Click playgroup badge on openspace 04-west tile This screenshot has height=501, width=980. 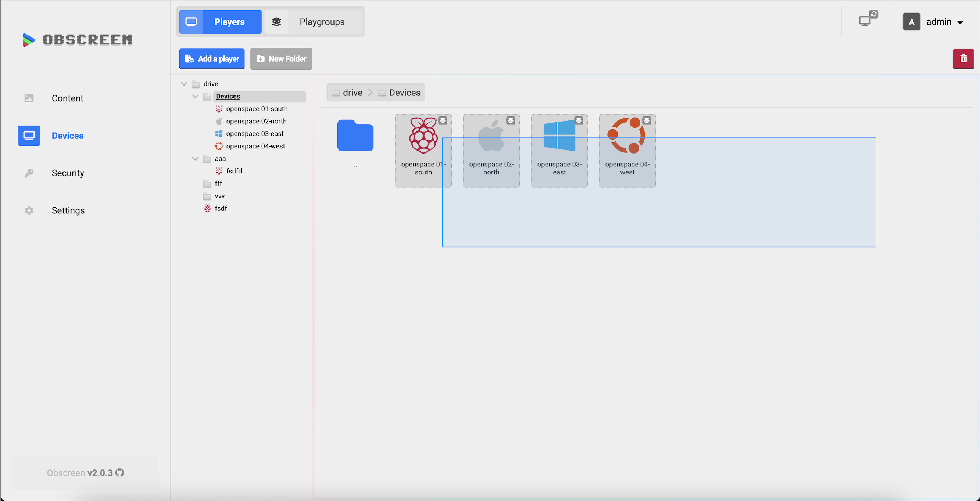646,120
